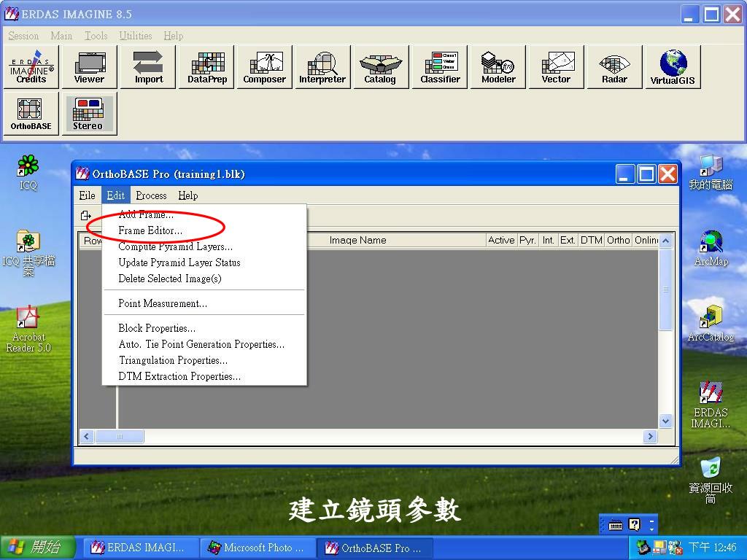Choose Compute Pyramid Layers... menu entry
This screenshot has height=560, width=747.
pyautogui.click(x=204, y=246)
